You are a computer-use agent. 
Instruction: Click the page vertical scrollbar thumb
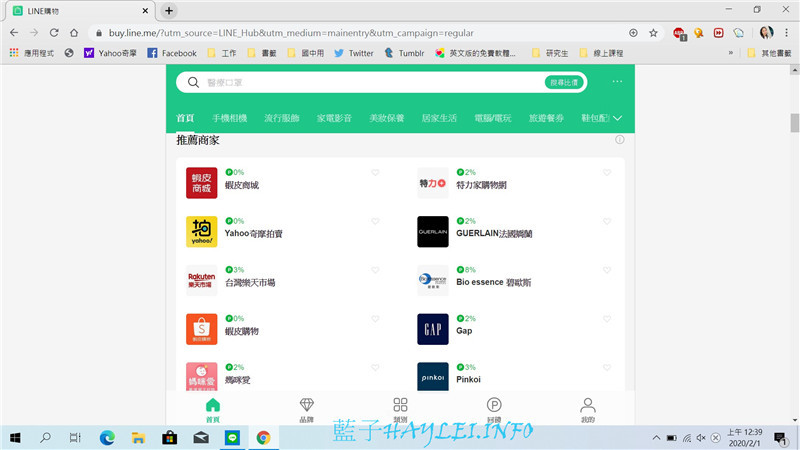coord(794,123)
